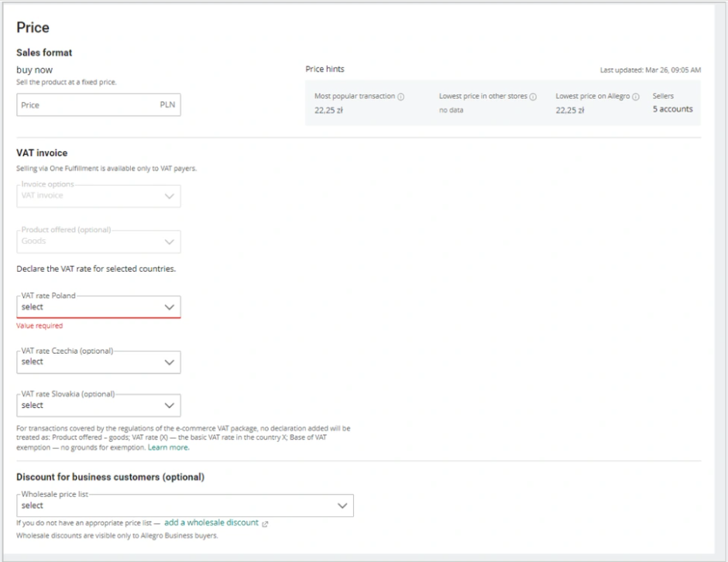Click chevron arrow in VAT rate Poland field

point(170,307)
